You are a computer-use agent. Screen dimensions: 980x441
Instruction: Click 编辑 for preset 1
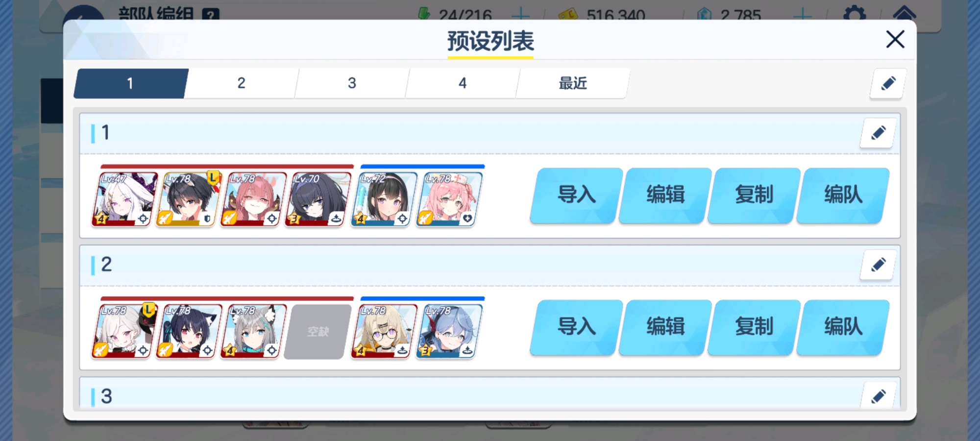point(665,195)
